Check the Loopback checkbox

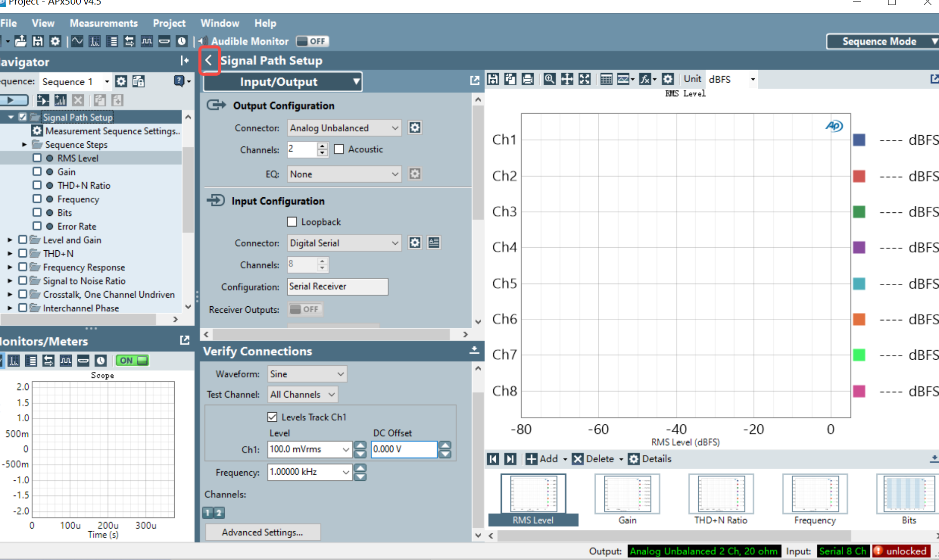292,222
